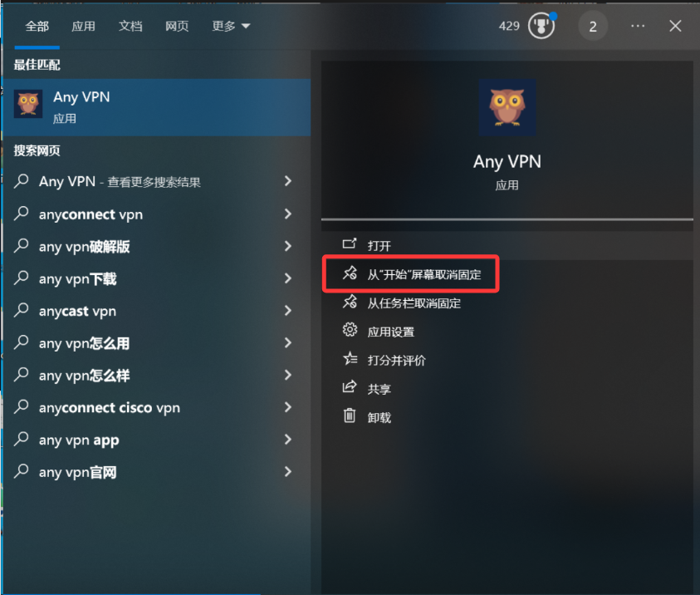The height and width of the screenshot is (595, 700).
Task: Switch to the 网页 tab
Action: pyautogui.click(x=177, y=26)
